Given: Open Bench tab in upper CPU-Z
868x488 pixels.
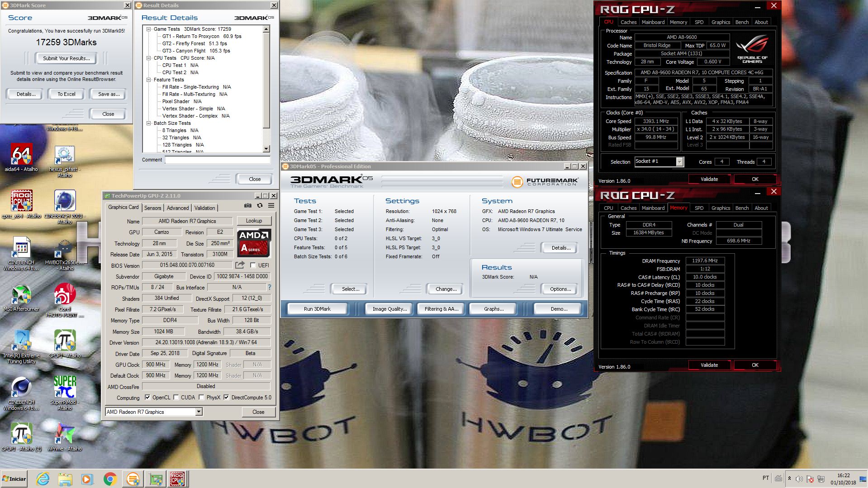Looking at the screenshot, I should click(742, 22).
